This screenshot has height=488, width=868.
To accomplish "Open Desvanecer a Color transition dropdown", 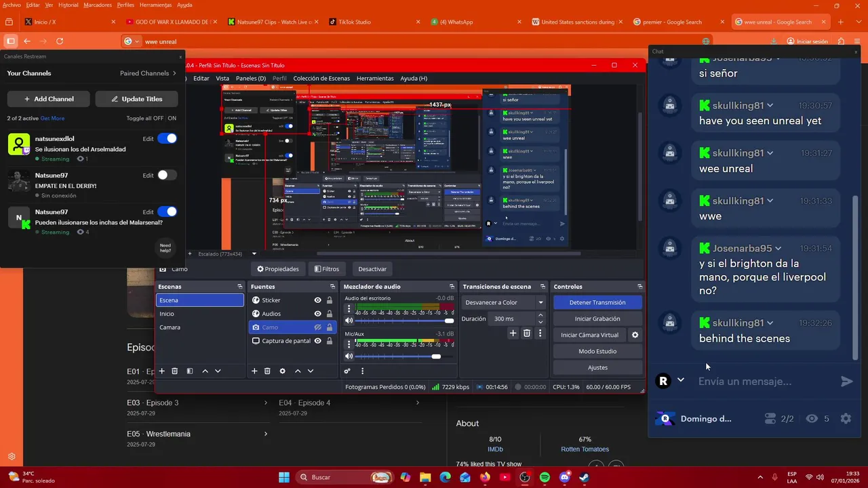I will [x=504, y=302].
